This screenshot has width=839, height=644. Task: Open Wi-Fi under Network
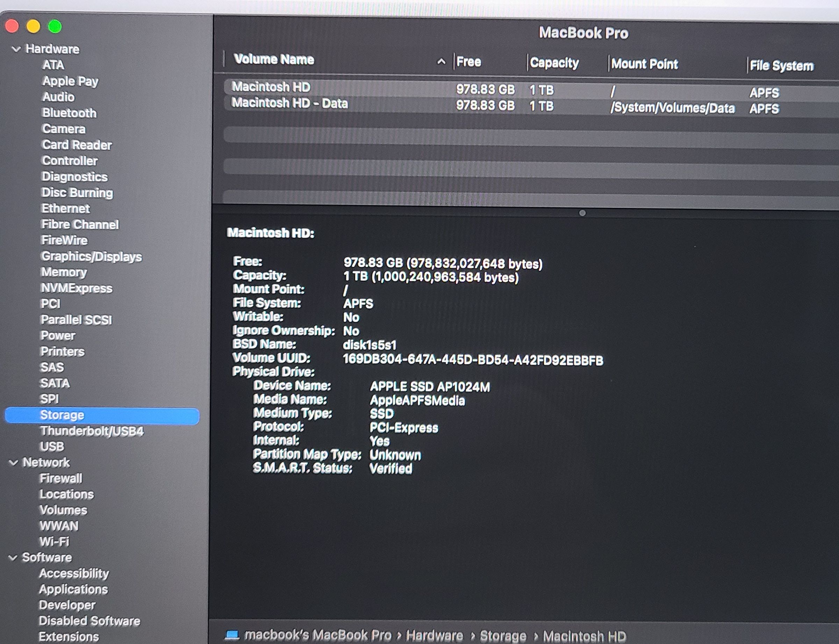click(54, 542)
